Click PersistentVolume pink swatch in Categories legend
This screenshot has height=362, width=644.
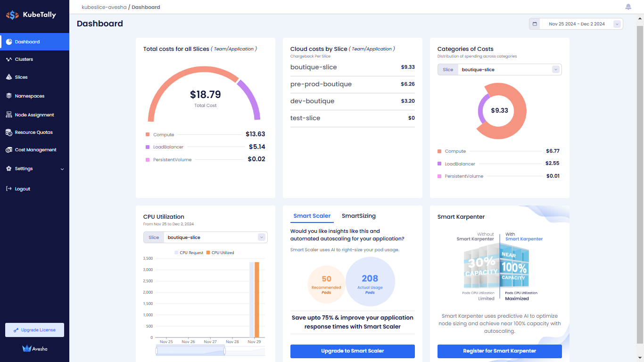point(439,176)
